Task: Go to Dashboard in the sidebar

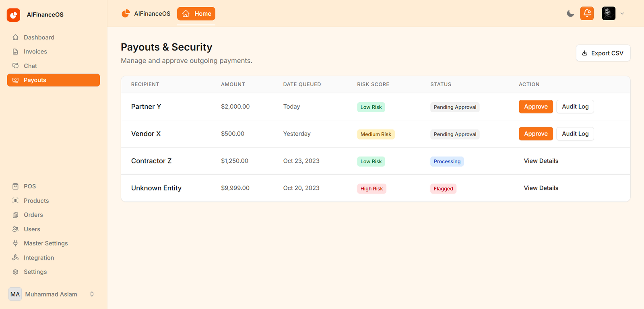Action: tap(53, 37)
